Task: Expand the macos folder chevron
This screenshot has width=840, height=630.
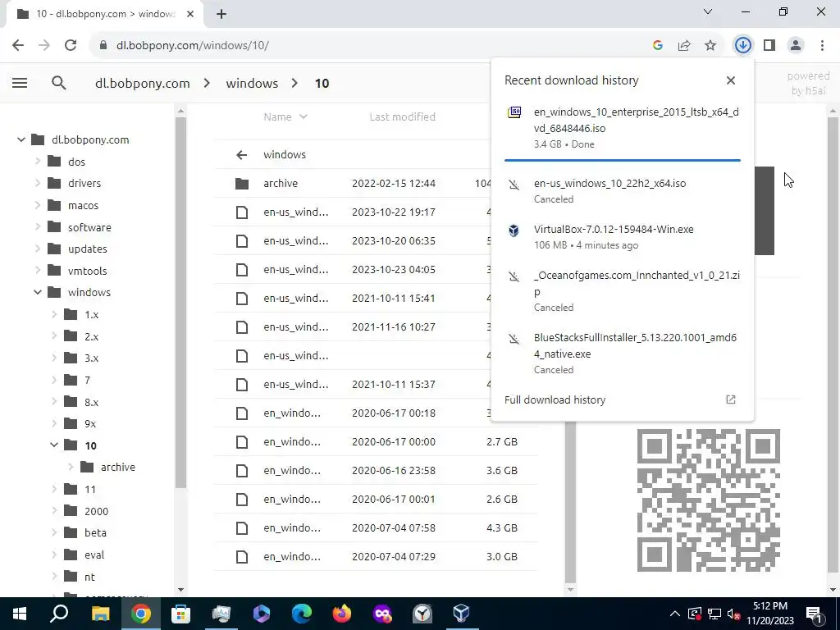Action: pos(38,205)
